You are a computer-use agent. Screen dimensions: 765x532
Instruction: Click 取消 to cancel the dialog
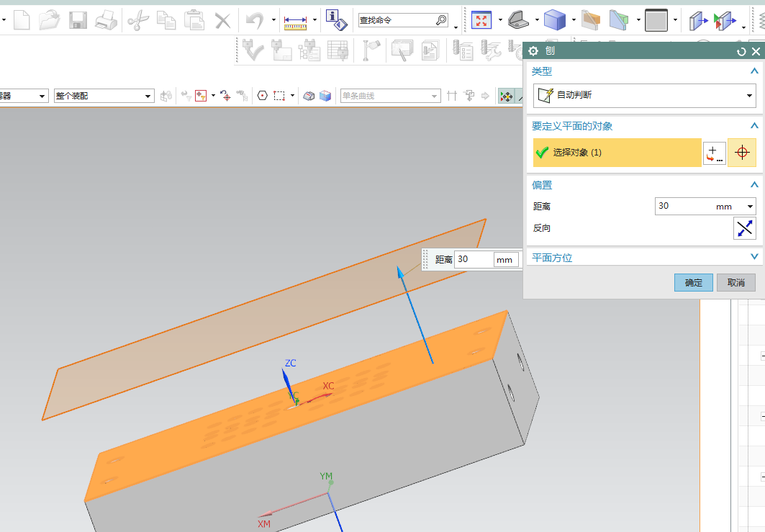click(736, 283)
